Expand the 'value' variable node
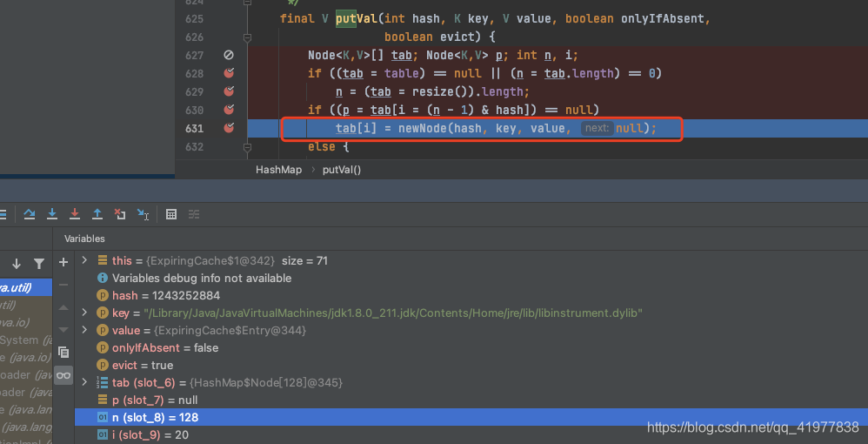The height and width of the screenshot is (444, 868). [84, 330]
